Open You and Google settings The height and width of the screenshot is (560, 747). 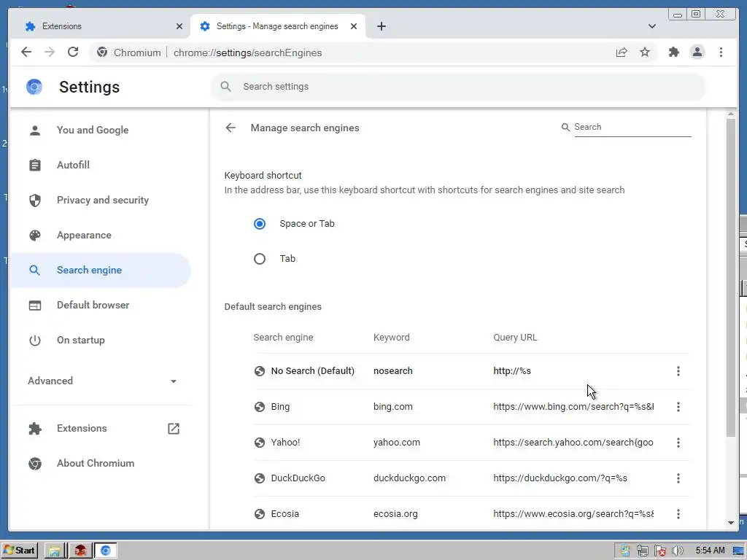tap(101, 130)
